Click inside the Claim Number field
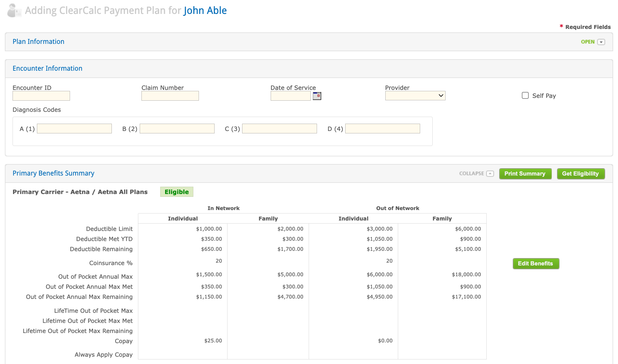Image resolution: width=618 pixels, height=364 pixels. point(170,95)
